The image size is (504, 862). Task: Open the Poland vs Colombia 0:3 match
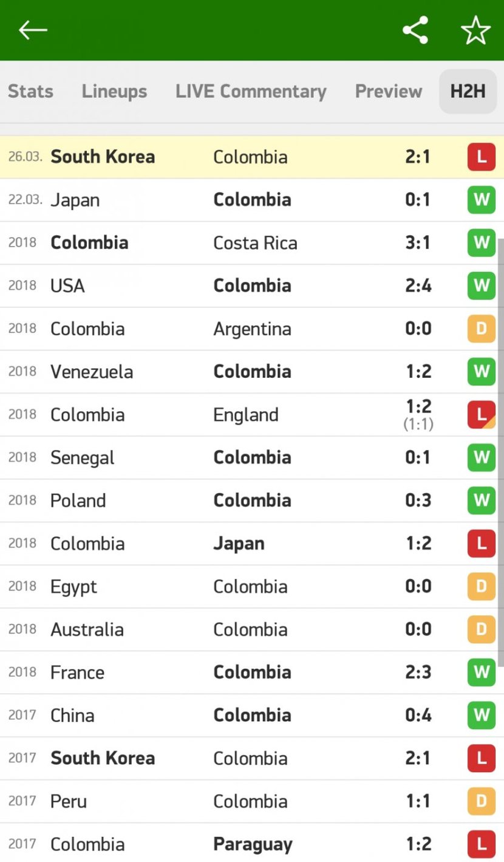(x=252, y=501)
